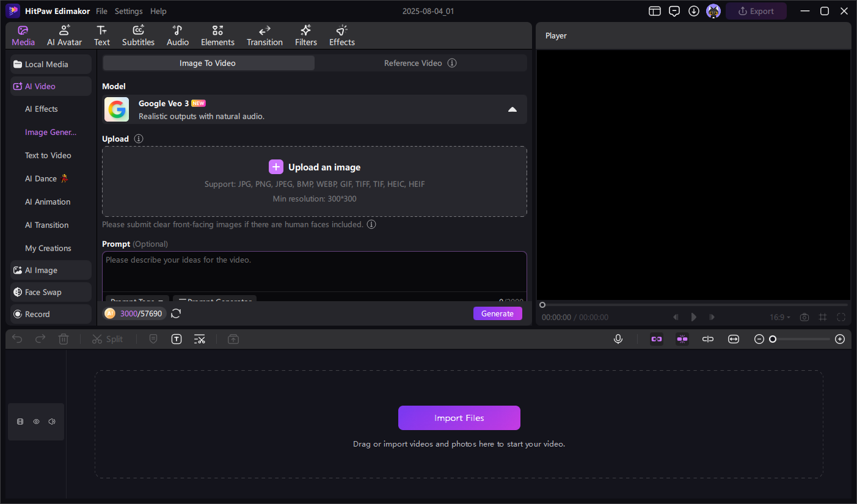The image size is (857, 504).
Task: Click the export clip icon in timeline toolbar
Action: point(233,339)
